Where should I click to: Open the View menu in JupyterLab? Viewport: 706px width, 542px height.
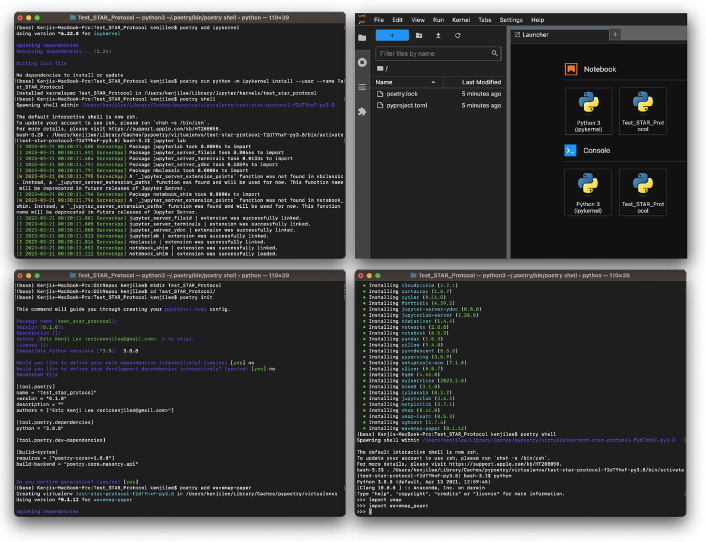point(418,20)
